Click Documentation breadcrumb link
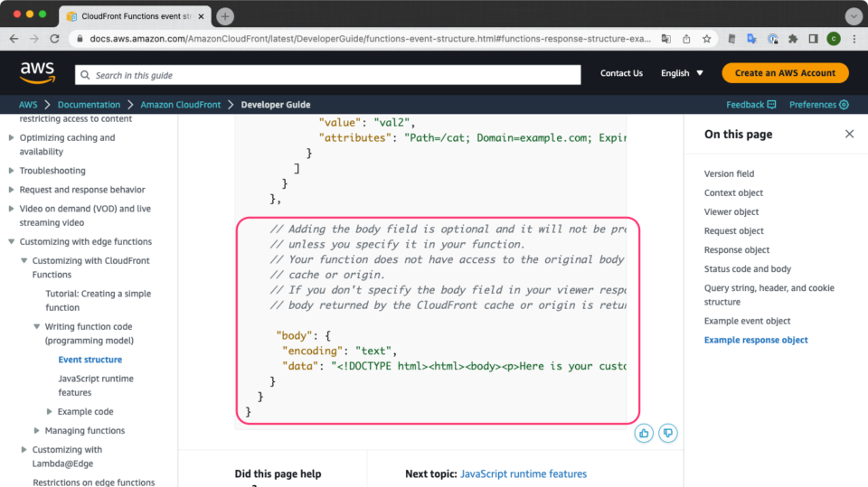The width and height of the screenshot is (868, 487). [89, 105]
